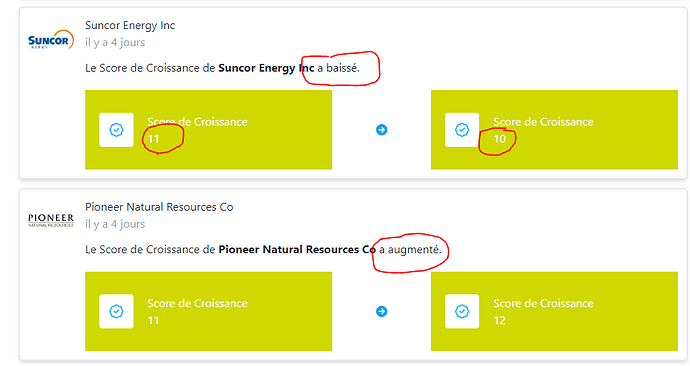Screen dimensions: 690x366
Task: Click the Suncor blue arrow icon
Action: (x=382, y=130)
